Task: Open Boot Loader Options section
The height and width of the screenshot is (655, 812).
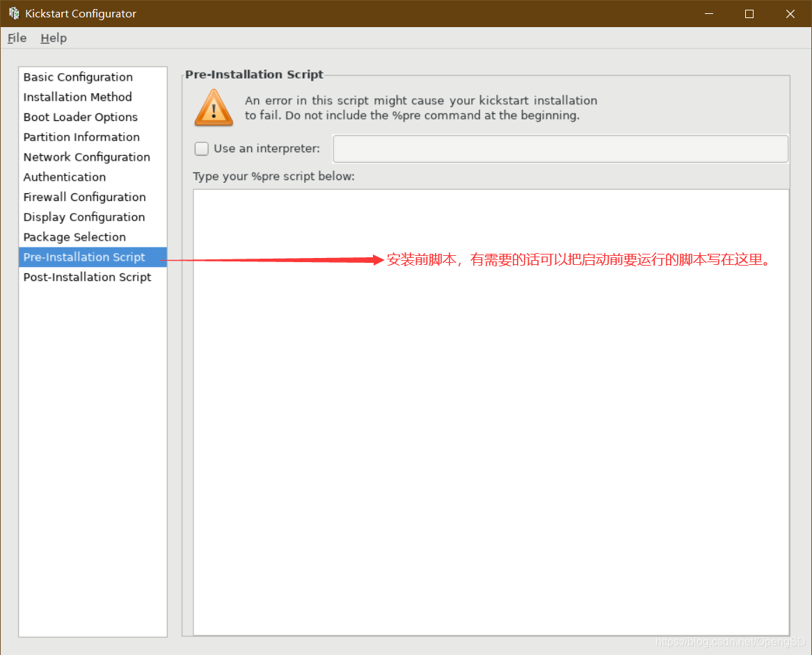Action: tap(93, 117)
